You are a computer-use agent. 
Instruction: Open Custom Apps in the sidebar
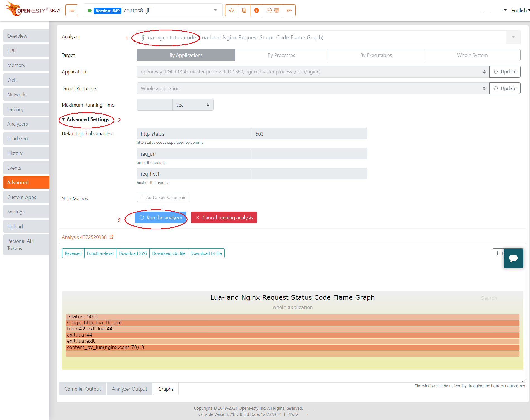point(26,197)
